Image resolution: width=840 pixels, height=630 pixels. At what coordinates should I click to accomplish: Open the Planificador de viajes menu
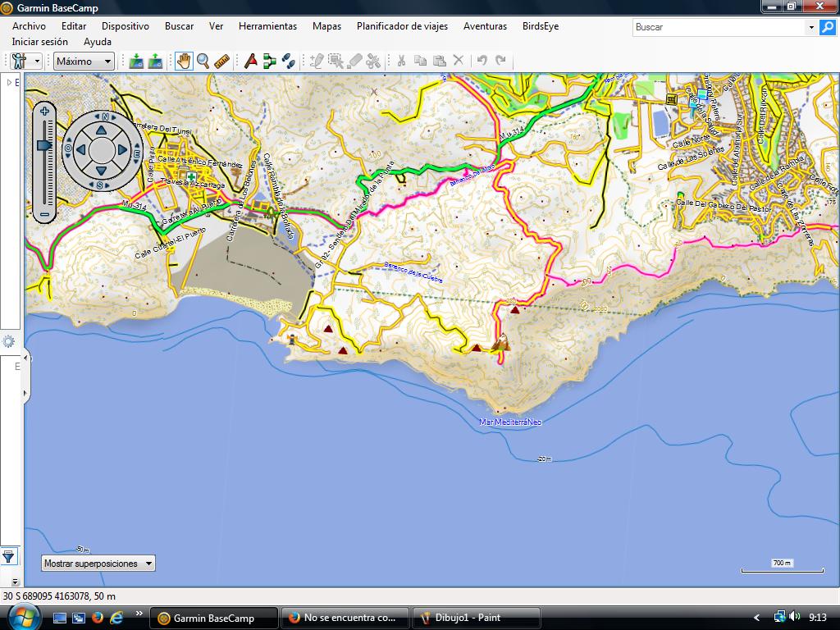pyautogui.click(x=402, y=25)
